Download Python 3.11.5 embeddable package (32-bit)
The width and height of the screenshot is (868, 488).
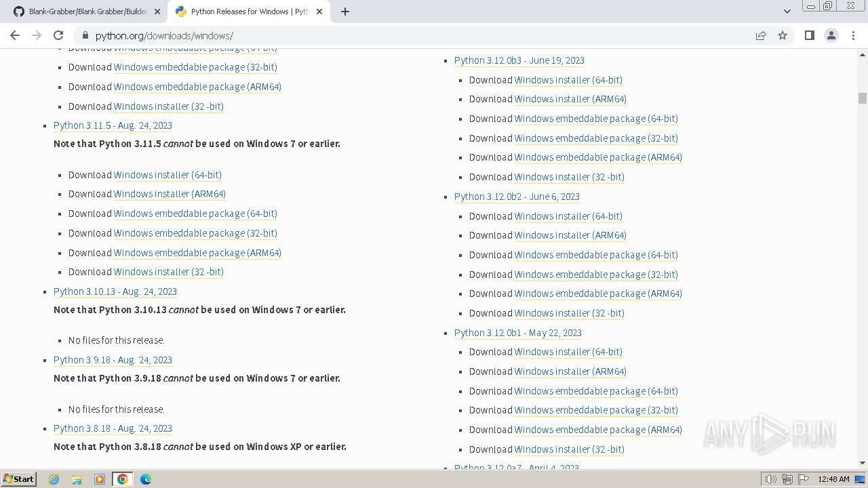pos(195,233)
